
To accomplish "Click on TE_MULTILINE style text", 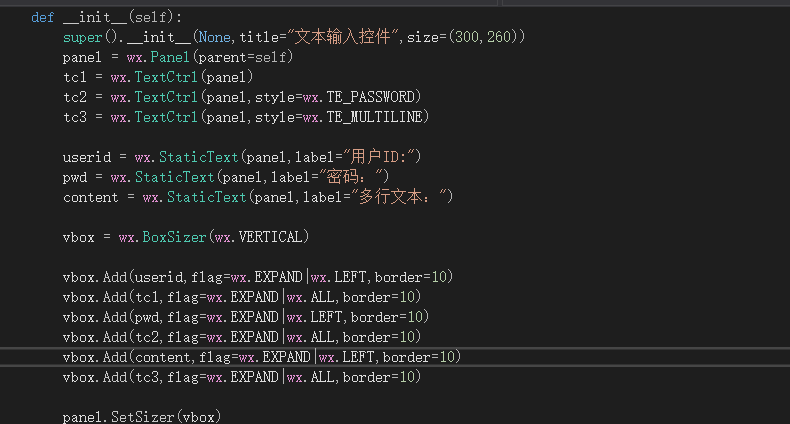I will coord(374,117).
